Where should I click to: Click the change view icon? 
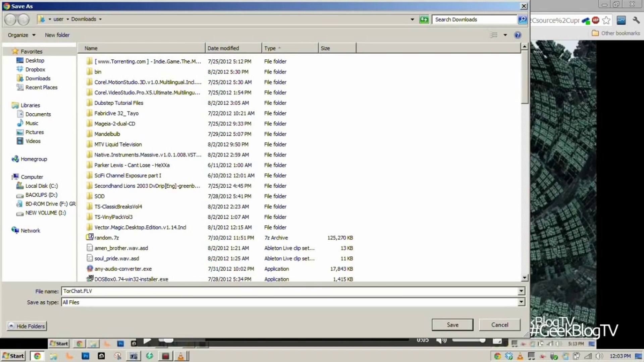[494, 35]
